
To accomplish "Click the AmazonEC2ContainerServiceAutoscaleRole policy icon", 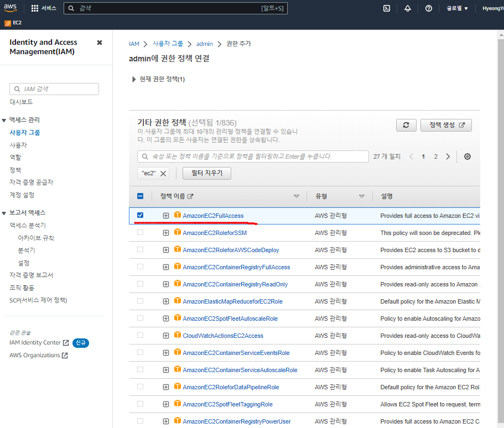I will [178, 369].
